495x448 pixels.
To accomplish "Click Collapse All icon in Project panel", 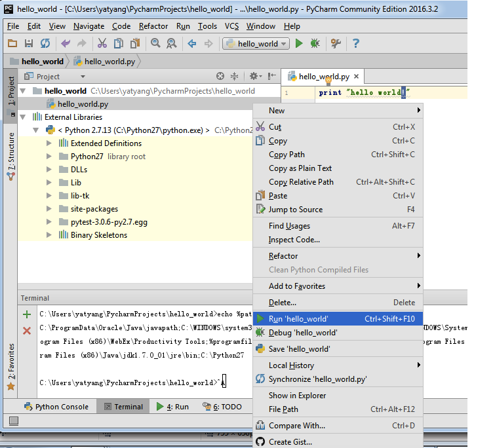I will tap(234, 76).
